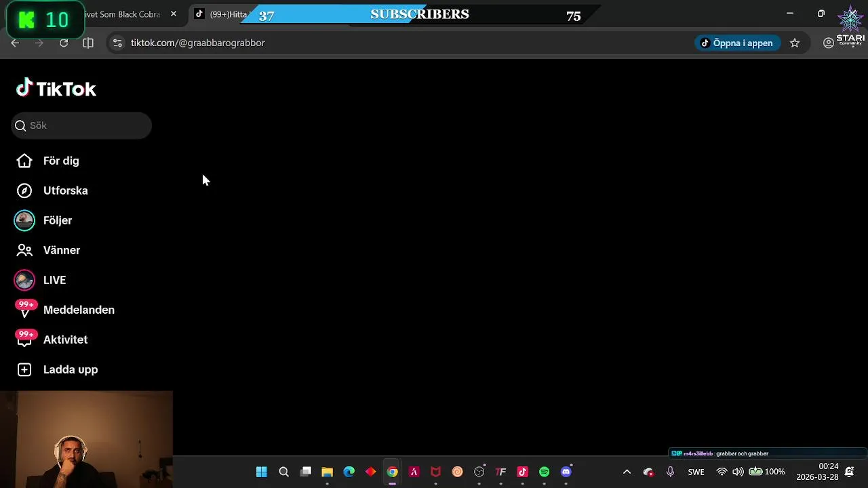The image size is (868, 488).
Task: Click the För dig house icon
Action: 24,161
